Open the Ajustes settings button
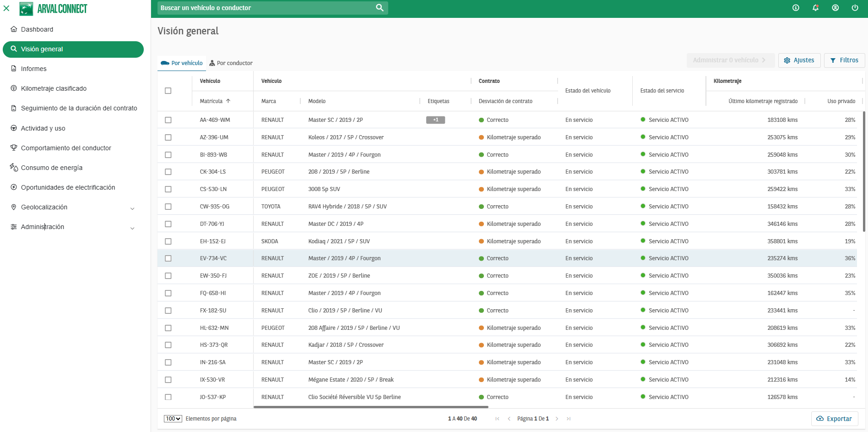Image resolution: width=868 pixels, height=432 pixels. pos(799,60)
